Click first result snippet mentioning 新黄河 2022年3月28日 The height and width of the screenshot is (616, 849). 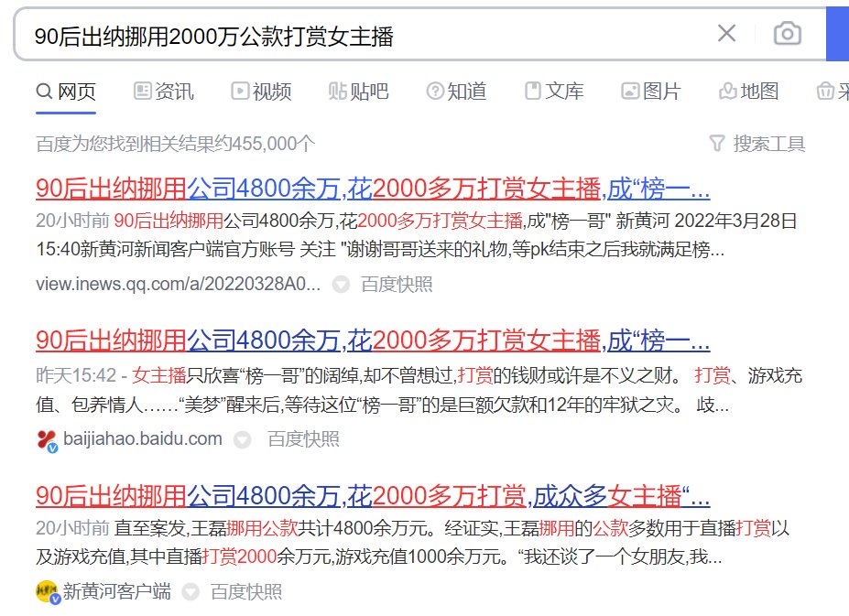[417, 235]
